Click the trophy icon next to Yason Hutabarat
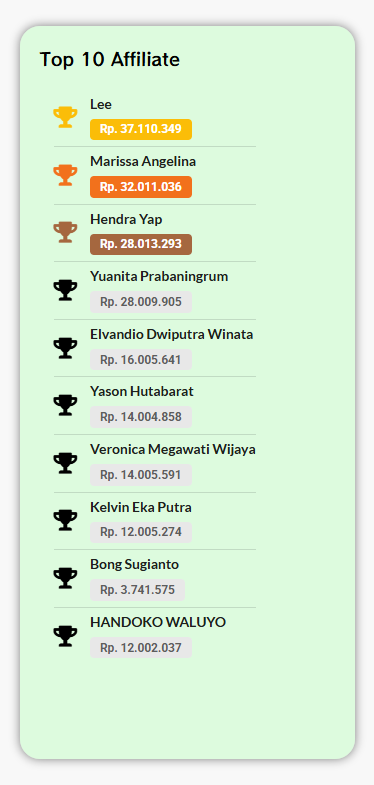The height and width of the screenshot is (785, 374). [66, 405]
